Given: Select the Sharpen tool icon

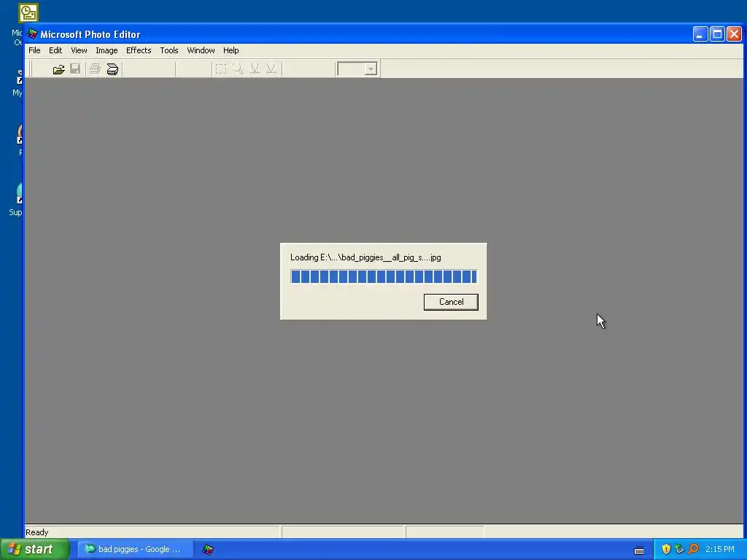Looking at the screenshot, I should click(x=271, y=69).
